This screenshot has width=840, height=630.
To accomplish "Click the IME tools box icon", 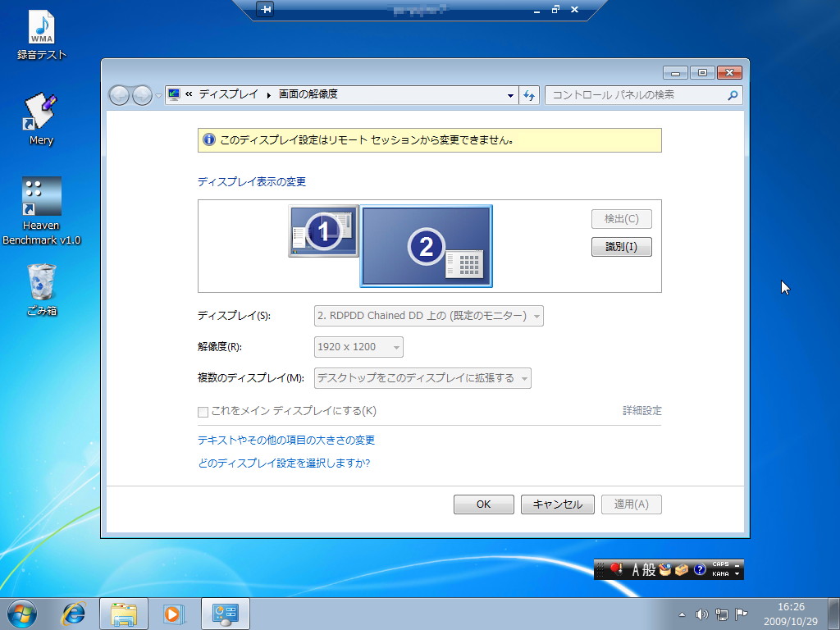I will pyautogui.click(x=682, y=569).
